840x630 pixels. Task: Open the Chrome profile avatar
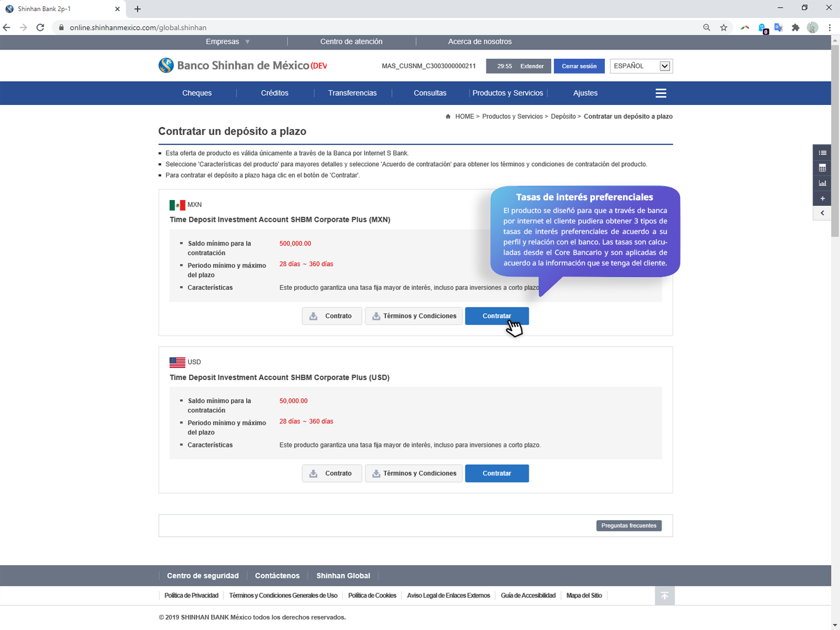pyautogui.click(x=813, y=27)
